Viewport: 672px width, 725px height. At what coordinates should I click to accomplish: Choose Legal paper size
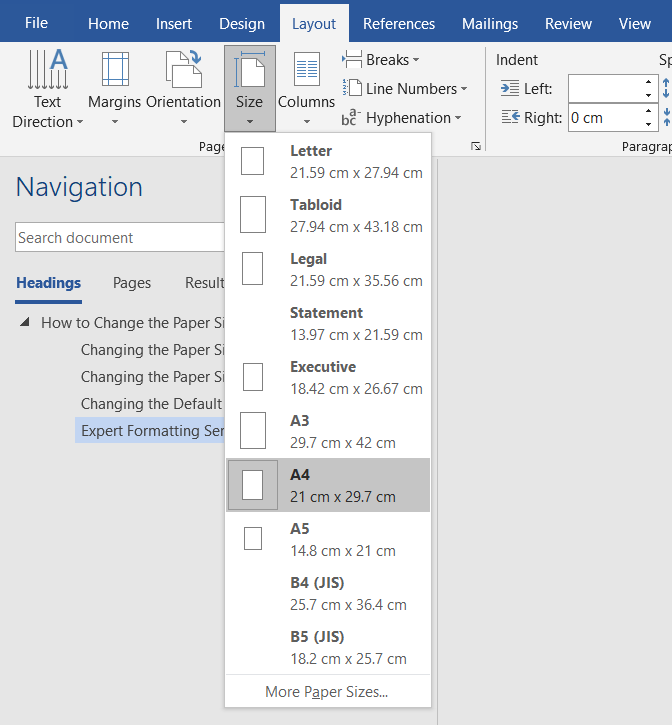328,269
